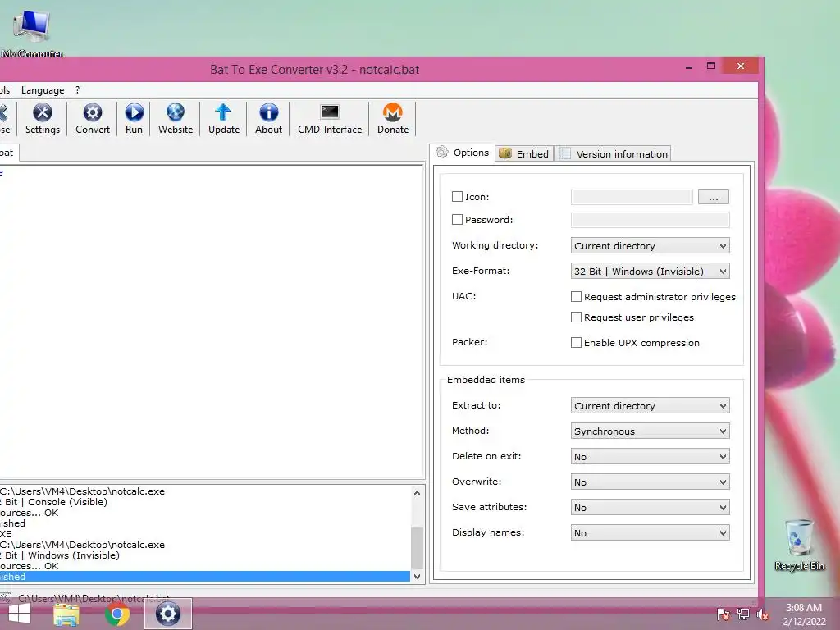Expand the Display names dropdown
Image resolution: width=840 pixels, height=630 pixels.
click(650, 533)
